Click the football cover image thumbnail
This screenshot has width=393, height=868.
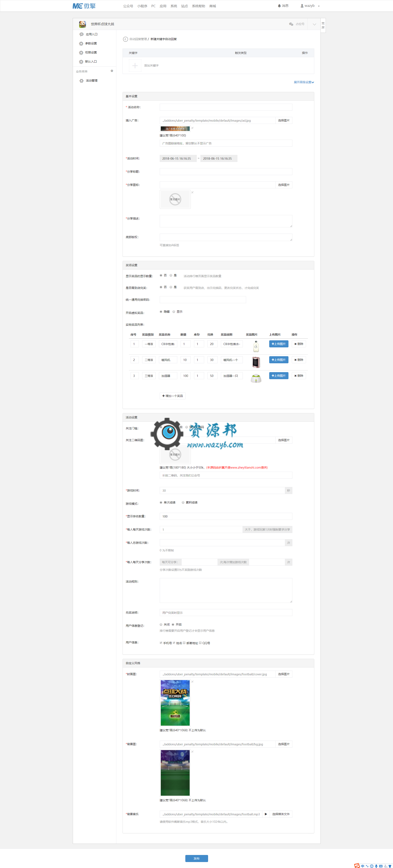pyautogui.click(x=175, y=703)
